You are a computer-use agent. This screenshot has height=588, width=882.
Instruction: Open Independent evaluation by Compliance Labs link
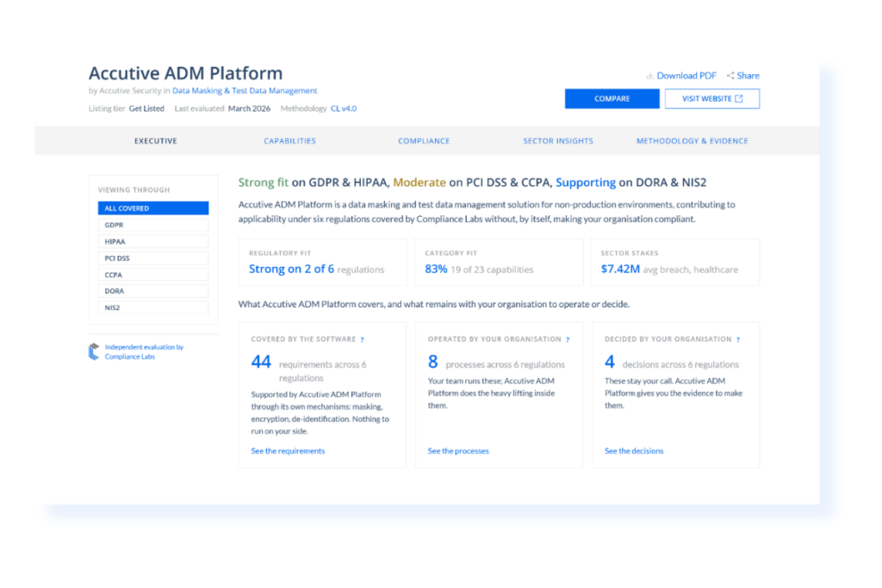click(144, 352)
